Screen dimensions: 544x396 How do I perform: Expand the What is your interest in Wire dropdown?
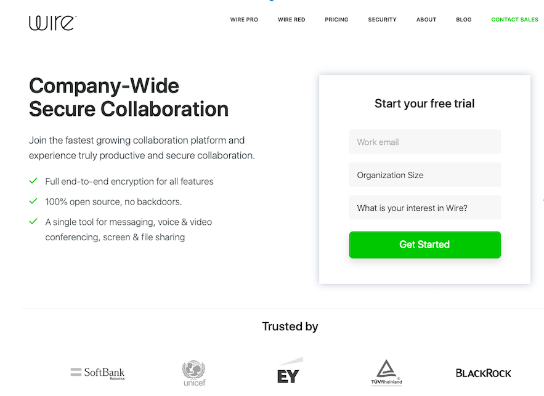click(x=425, y=208)
